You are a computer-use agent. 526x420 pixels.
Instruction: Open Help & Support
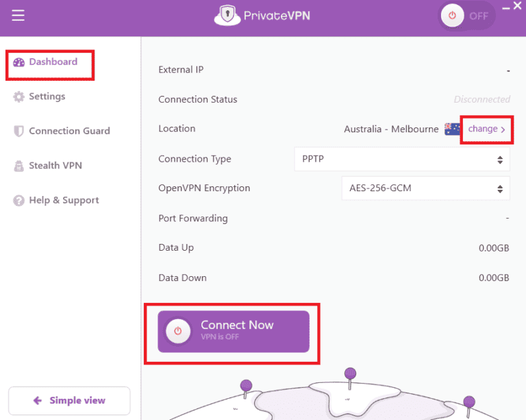55,200
